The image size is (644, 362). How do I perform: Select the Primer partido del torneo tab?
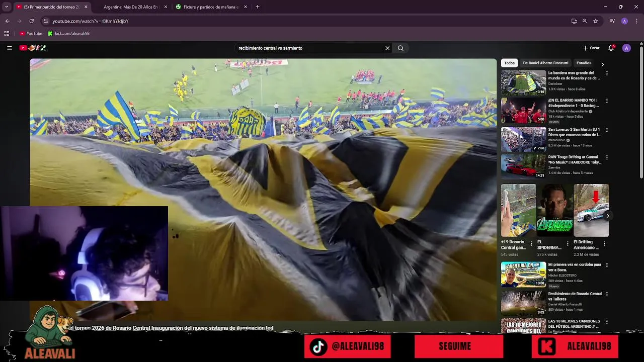click(51, 7)
